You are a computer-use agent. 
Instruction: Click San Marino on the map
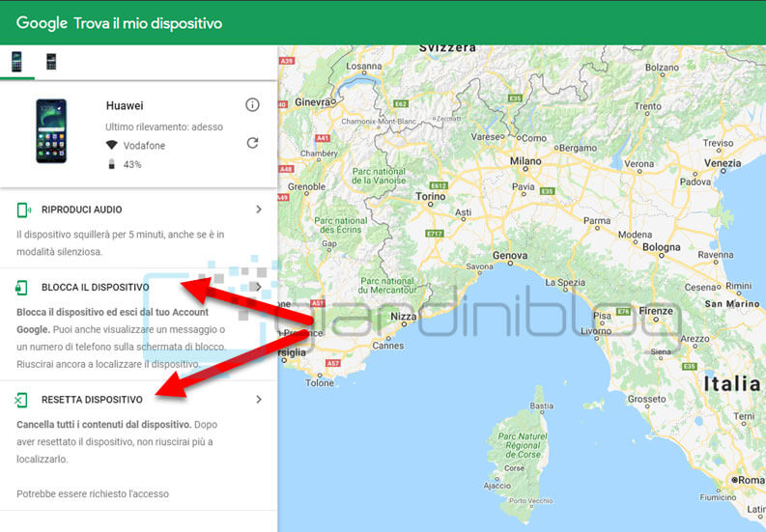(732, 304)
